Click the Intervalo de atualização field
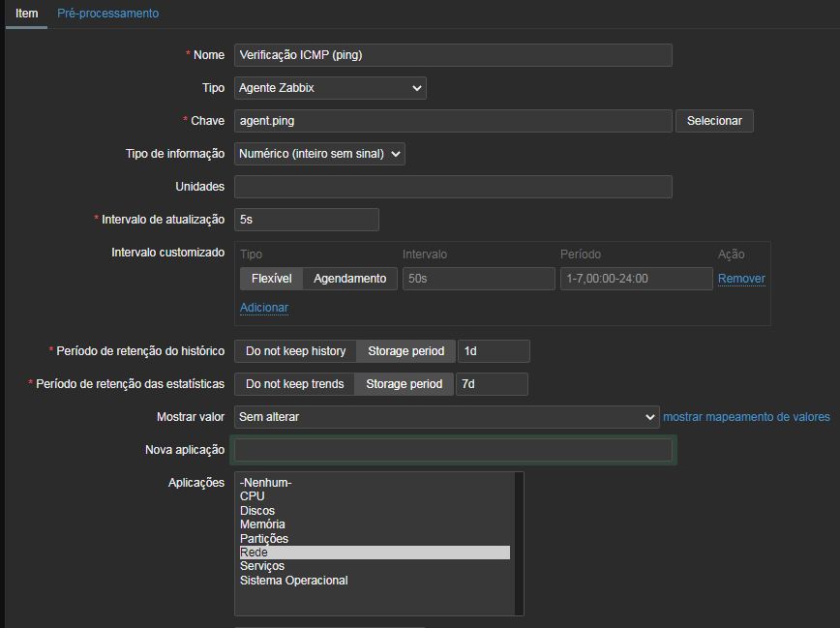The height and width of the screenshot is (628, 840). tap(306, 220)
